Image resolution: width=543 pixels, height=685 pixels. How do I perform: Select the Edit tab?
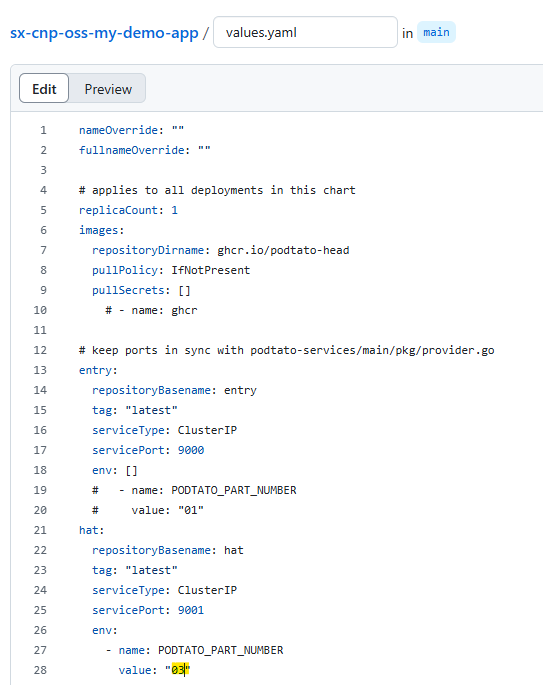44,89
